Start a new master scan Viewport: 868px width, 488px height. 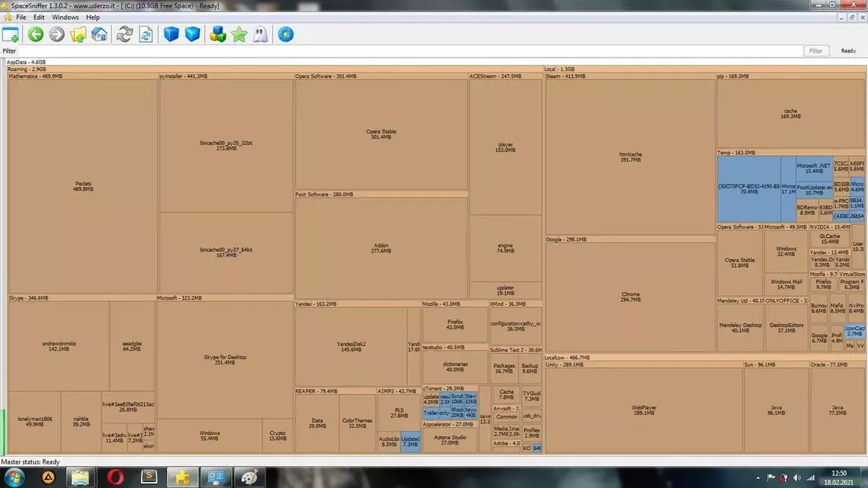click(124, 34)
